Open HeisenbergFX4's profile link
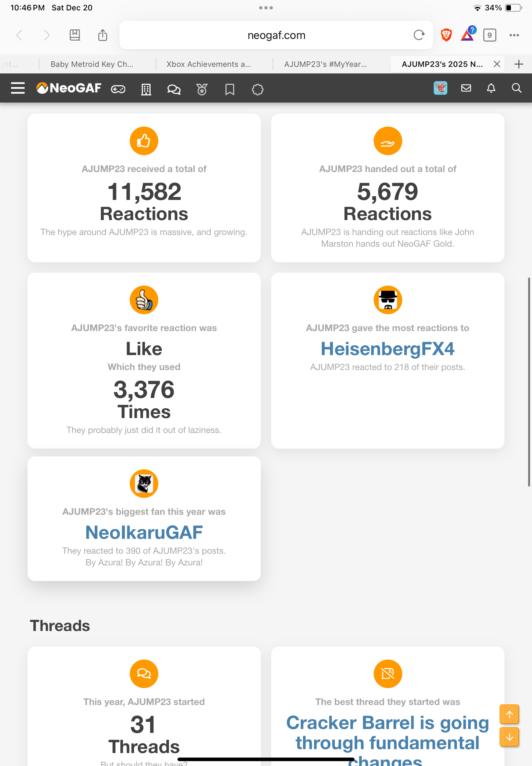This screenshot has height=766, width=532. pos(387,349)
